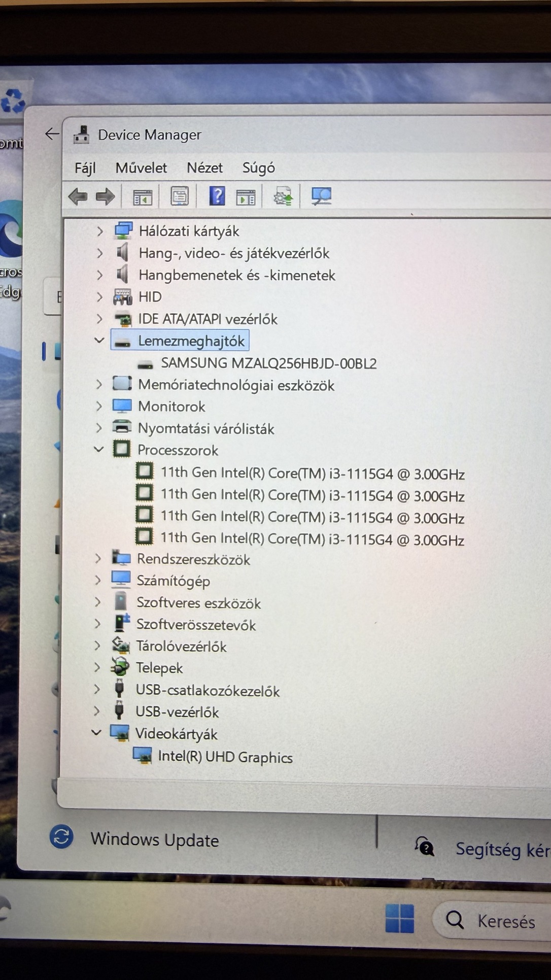Image resolution: width=551 pixels, height=980 pixels.
Task: Expand the Szoftverösszetevők node
Action: click(97, 624)
